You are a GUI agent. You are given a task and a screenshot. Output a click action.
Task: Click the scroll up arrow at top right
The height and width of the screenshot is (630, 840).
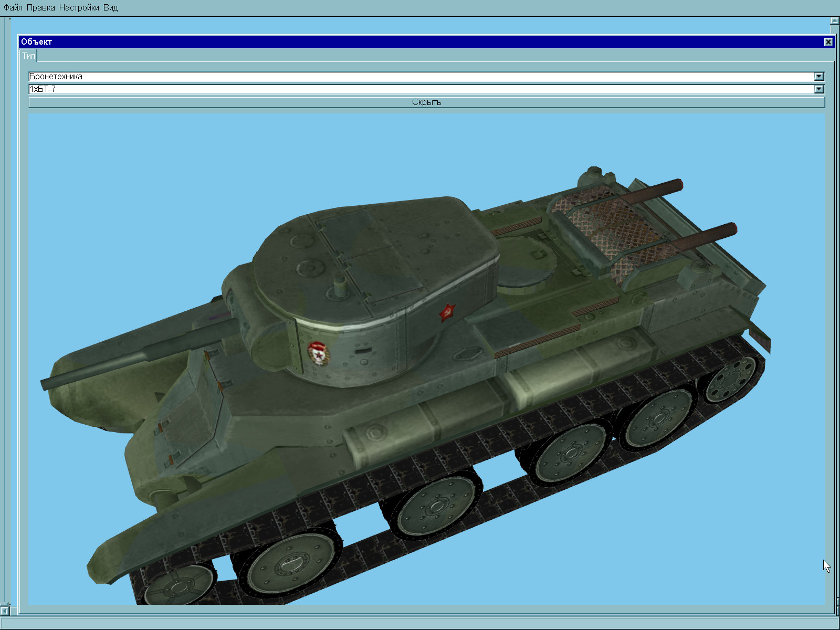tap(835, 21)
